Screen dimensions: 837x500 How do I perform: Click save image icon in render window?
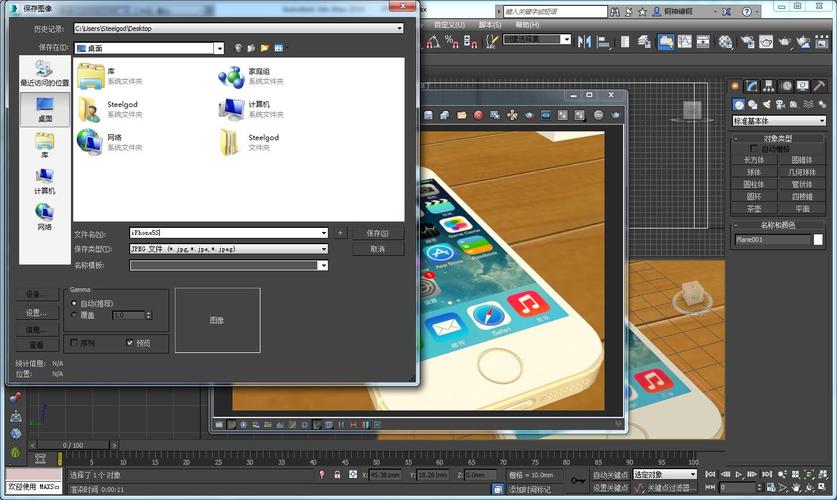tap(428, 115)
